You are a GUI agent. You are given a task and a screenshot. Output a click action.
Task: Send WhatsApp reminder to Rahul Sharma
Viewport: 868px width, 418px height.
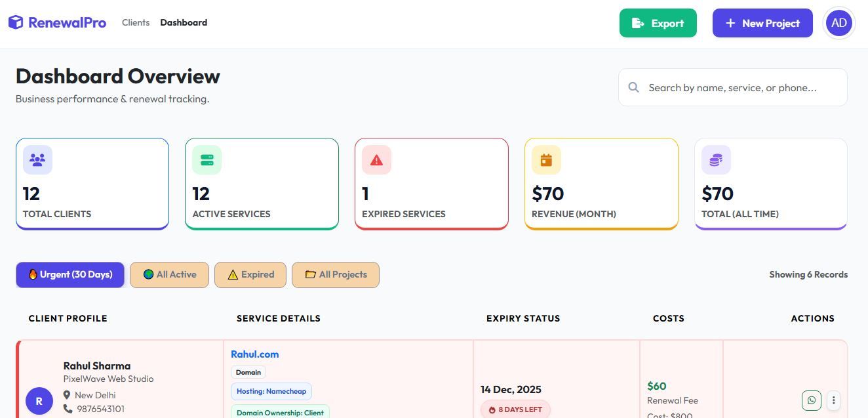pyautogui.click(x=812, y=400)
